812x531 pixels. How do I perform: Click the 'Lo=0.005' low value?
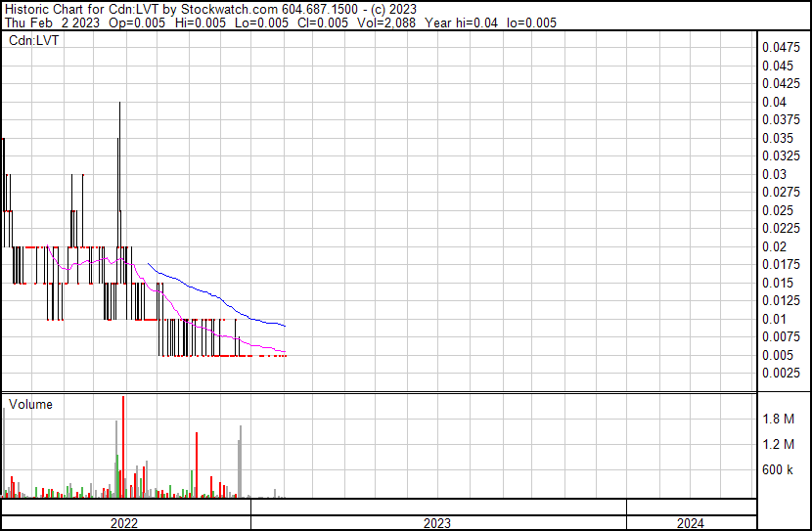[261, 22]
